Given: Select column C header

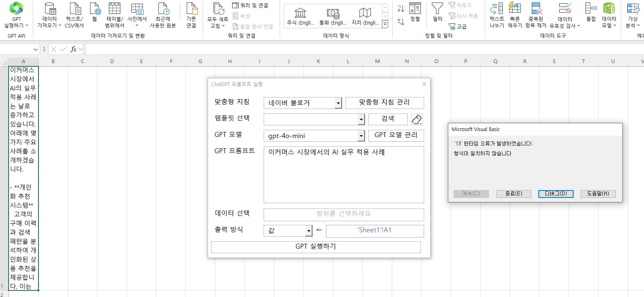Looking at the screenshot, I should (82, 61).
